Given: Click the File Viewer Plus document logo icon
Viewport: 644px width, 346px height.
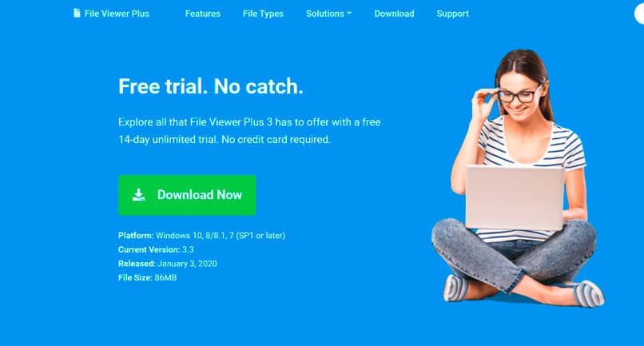Looking at the screenshot, I should [x=77, y=13].
